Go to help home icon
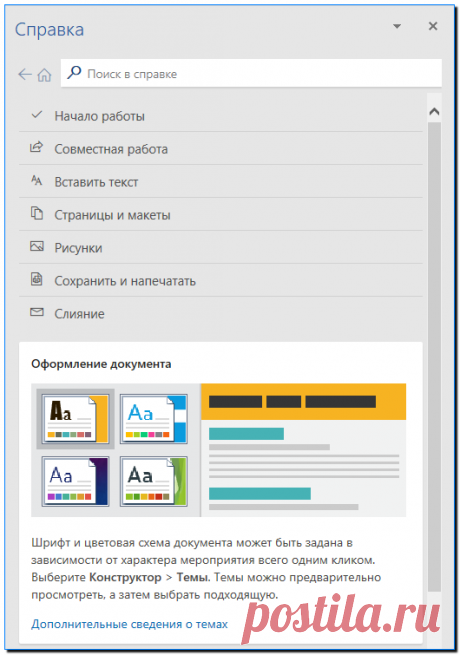This screenshot has height=655, width=460. click(x=44, y=75)
